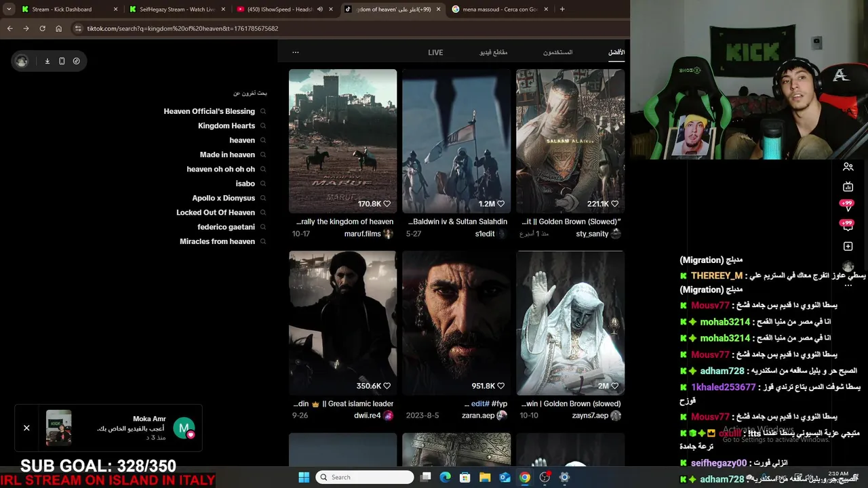Go forward in browser history
This screenshot has width=868, height=488.
(x=26, y=28)
